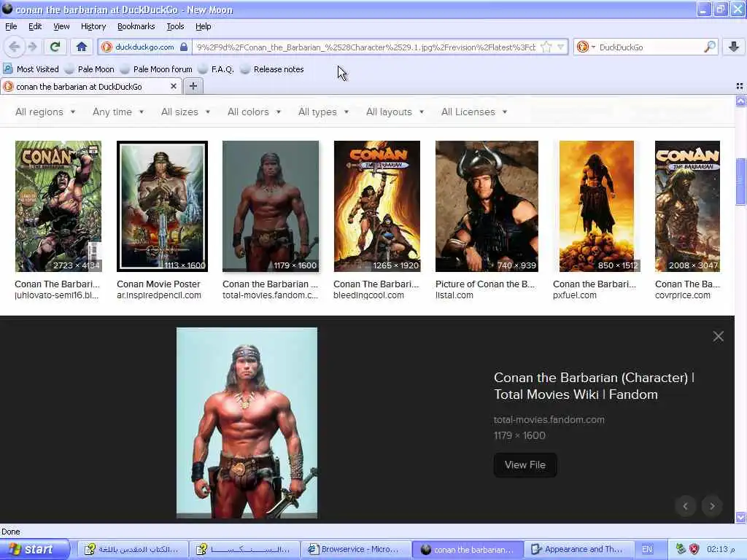Open the F.A.Q. bookmark
The width and height of the screenshot is (747, 560).
click(216, 69)
